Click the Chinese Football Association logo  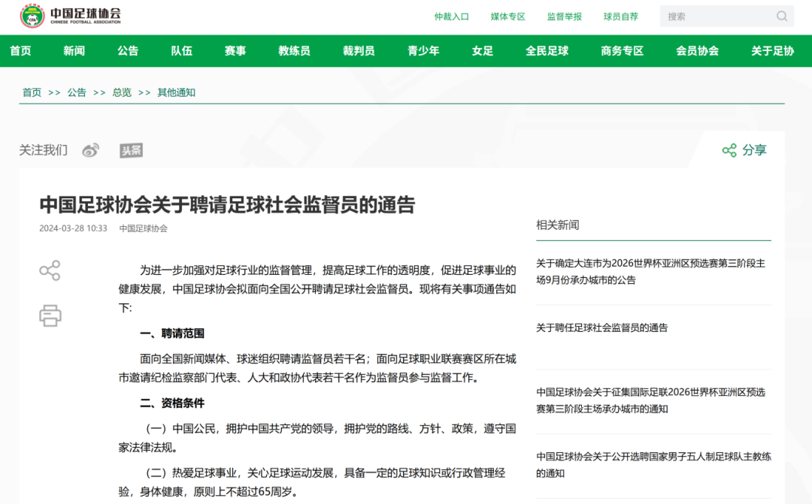point(71,16)
